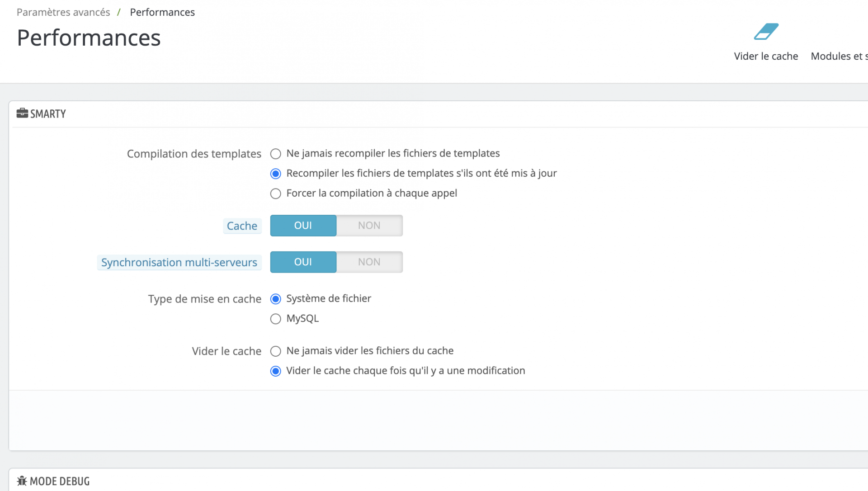
Task: Open Modules et services toolbar button
Action: [839, 56]
